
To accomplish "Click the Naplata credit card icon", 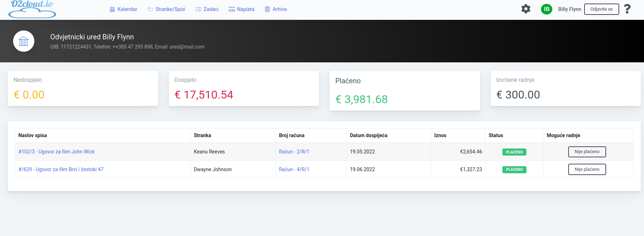I will 232,9.
